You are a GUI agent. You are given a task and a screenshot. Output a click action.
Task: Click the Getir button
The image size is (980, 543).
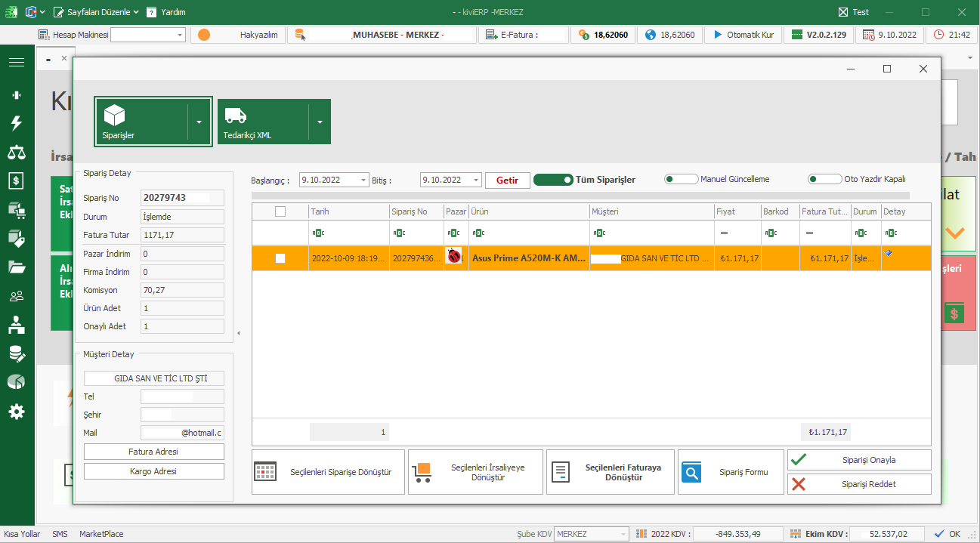507,180
